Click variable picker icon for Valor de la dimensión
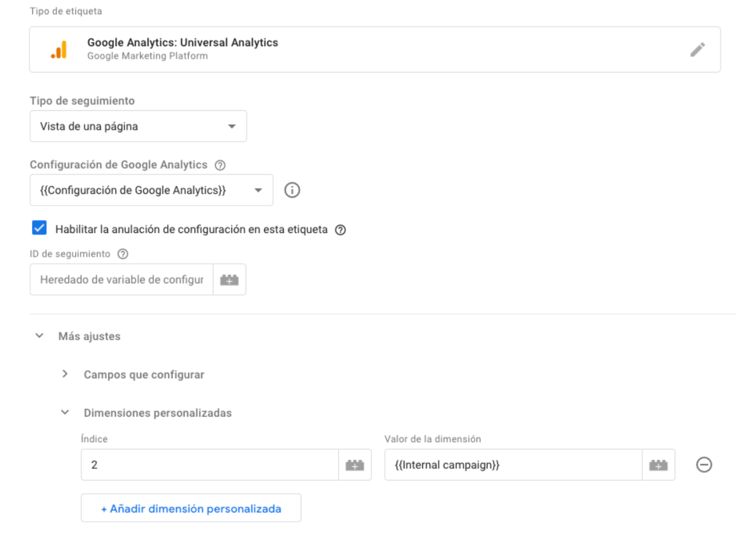 pyautogui.click(x=658, y=465)
